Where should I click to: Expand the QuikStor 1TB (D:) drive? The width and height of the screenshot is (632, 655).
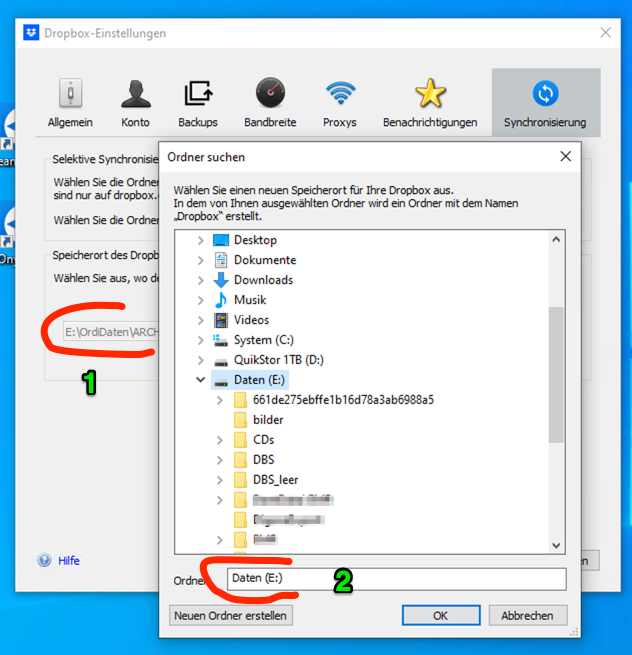[201, 360]
